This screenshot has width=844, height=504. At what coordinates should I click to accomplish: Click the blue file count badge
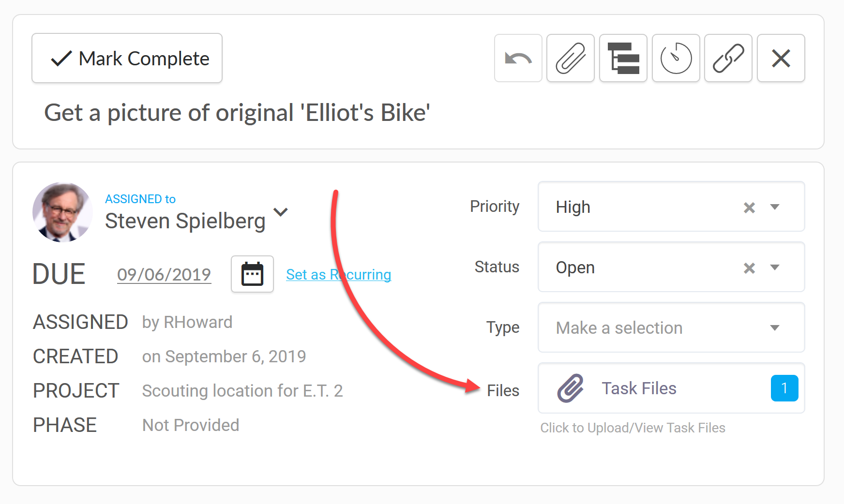click(784, 388)
